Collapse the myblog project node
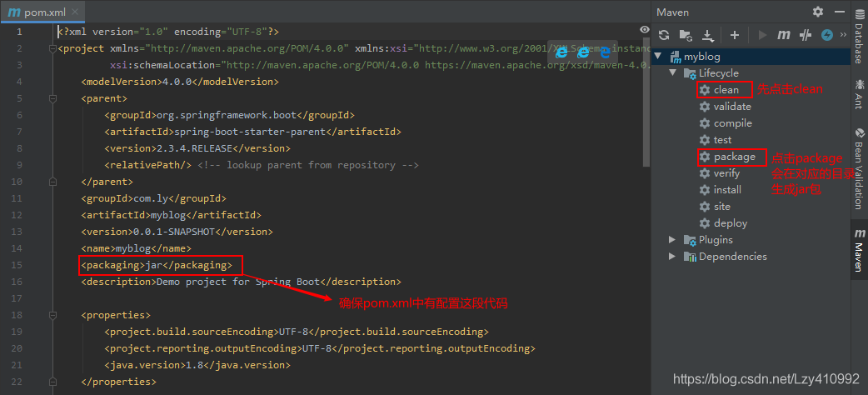This screenshot has height=395, width=868. [657, 56]
